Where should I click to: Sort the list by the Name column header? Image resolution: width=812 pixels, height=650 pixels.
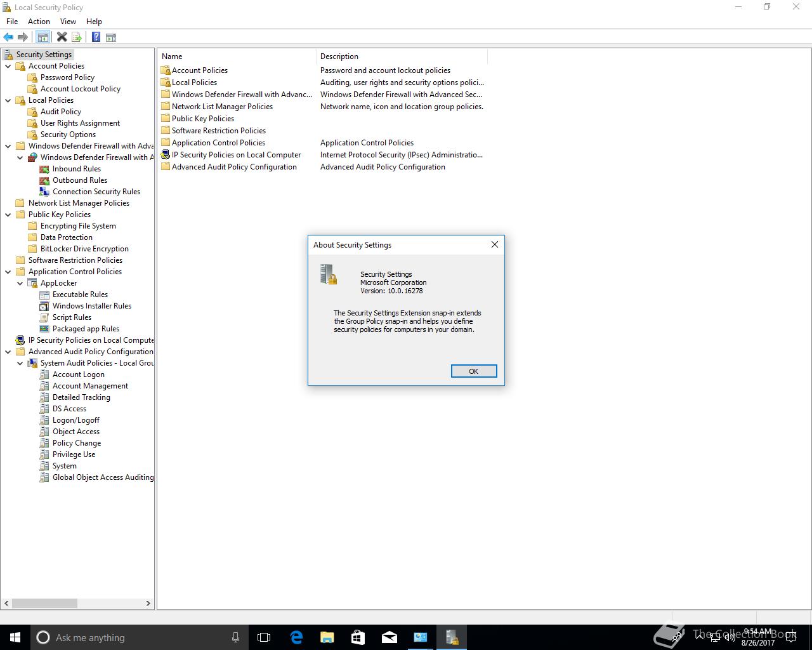coord(237,56)
